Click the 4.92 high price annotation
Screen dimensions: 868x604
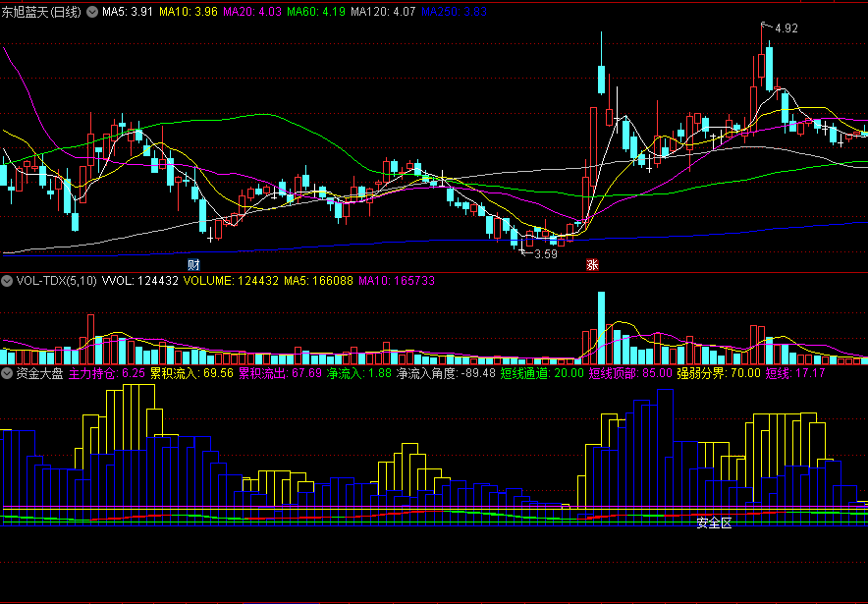click(787, 28)
